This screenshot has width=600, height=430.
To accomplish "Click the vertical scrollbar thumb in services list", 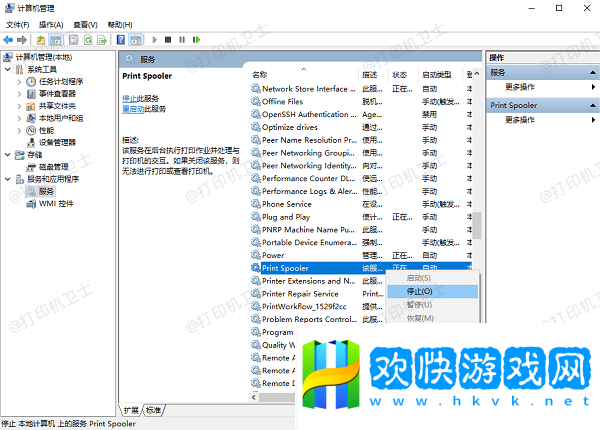I will (x=477, y=225).
